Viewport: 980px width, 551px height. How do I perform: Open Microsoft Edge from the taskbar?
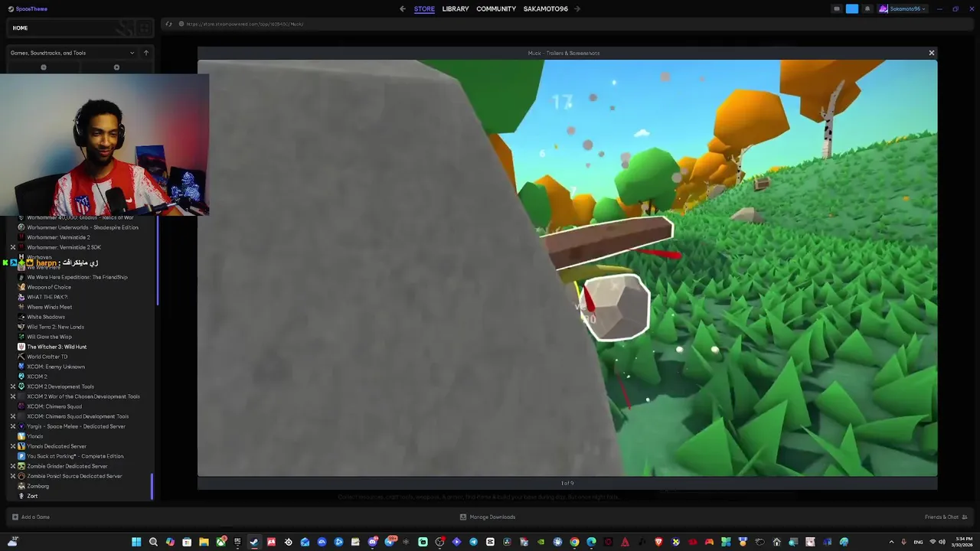click(x=591, y=542)
